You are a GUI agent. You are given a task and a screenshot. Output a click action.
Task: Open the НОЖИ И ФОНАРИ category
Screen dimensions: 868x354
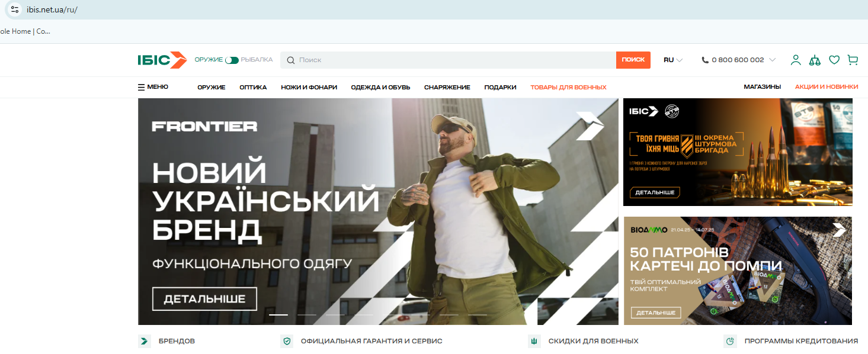click(x=309, y=87)
